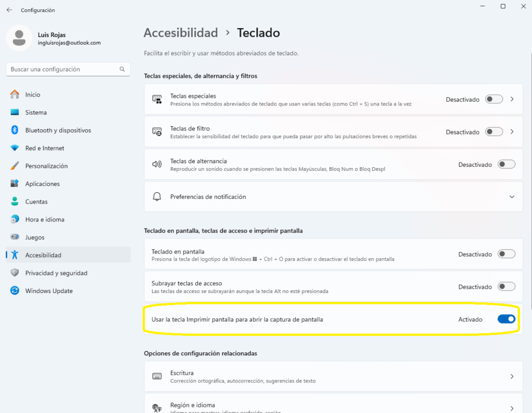Disable the Imprimir pantalla capture toggle
The image size is (532, 413).
(506, 319)
